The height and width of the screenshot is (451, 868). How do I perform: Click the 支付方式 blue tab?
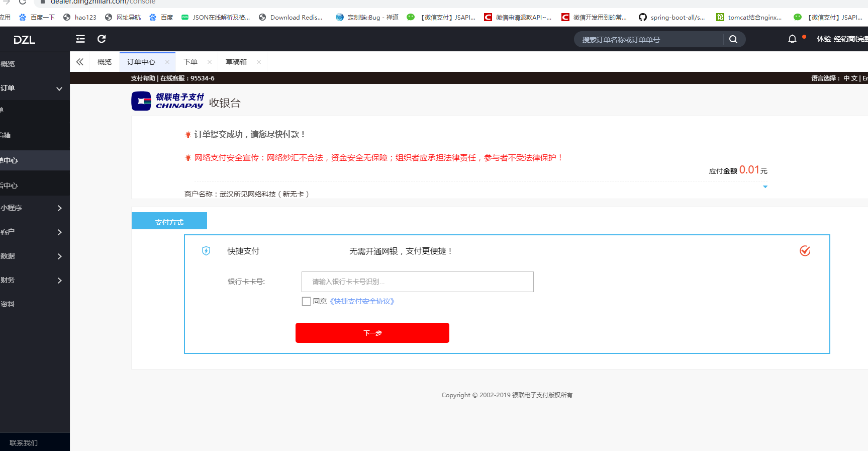(169, 221)
